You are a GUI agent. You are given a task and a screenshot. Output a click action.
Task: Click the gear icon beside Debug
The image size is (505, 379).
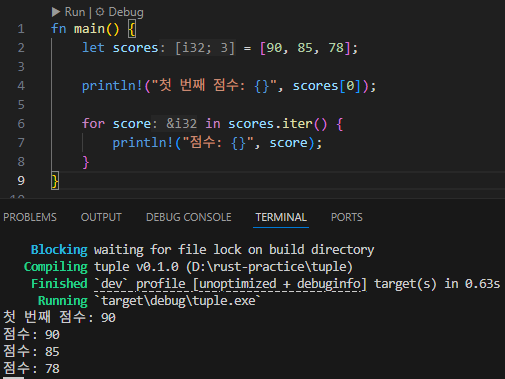(x=100, y=12)
